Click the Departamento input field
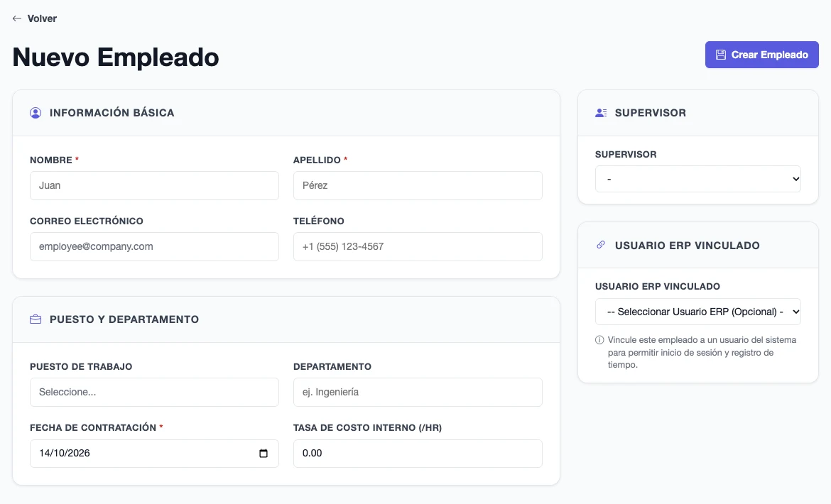The height and width of the screenshot is (504, 831). pyautogui.click(x=418, y=393)
